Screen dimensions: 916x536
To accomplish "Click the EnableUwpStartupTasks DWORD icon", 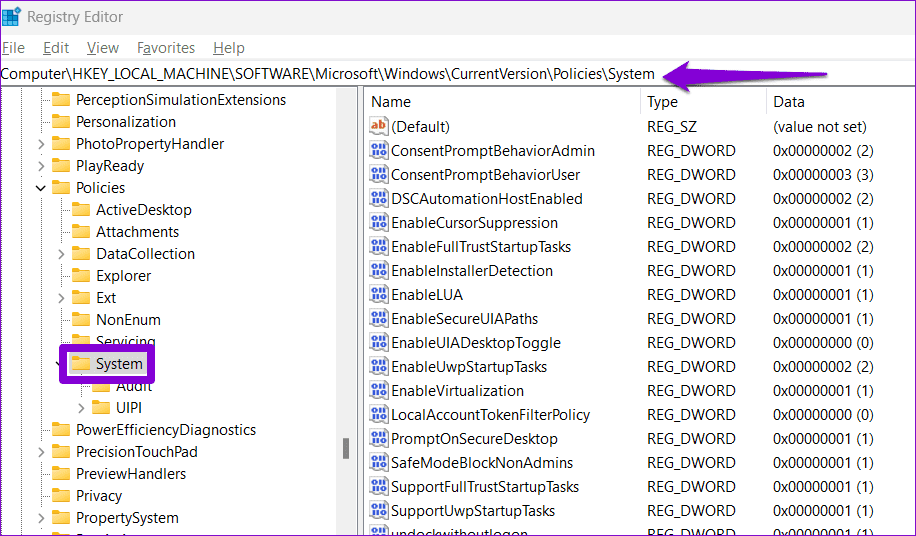I will (379, 366).
